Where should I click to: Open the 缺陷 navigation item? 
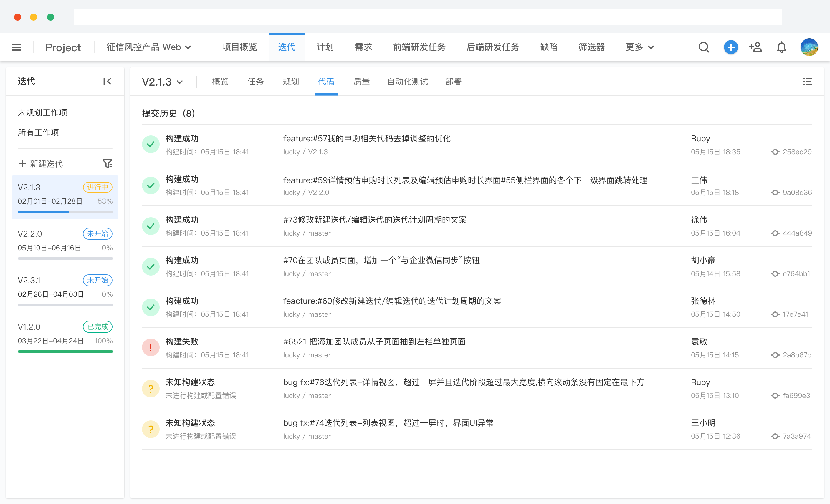coord(548,47)
